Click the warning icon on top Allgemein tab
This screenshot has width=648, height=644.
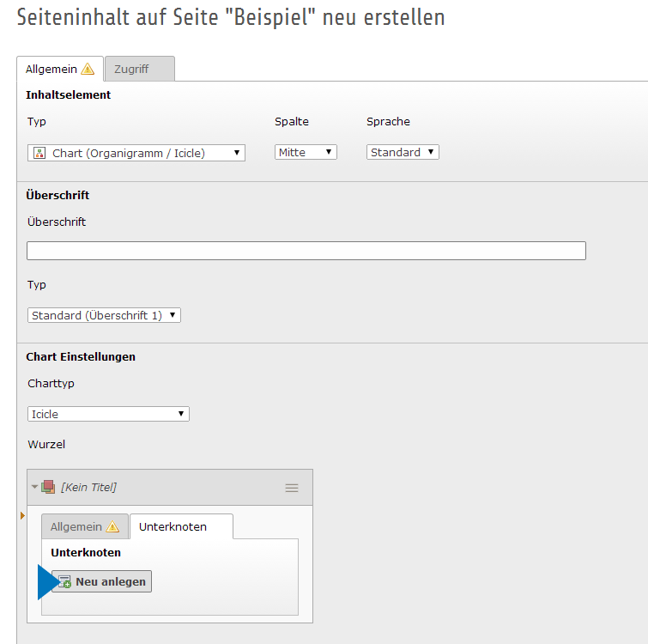point(88,70)
